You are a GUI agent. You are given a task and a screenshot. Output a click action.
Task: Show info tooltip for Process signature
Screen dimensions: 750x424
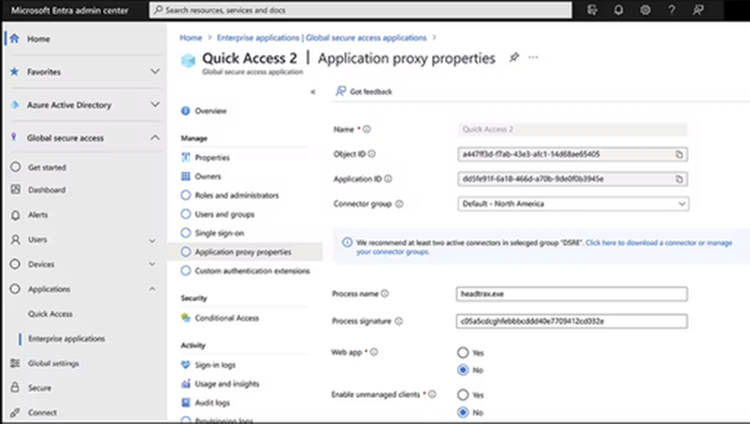(x=399, y=321)
